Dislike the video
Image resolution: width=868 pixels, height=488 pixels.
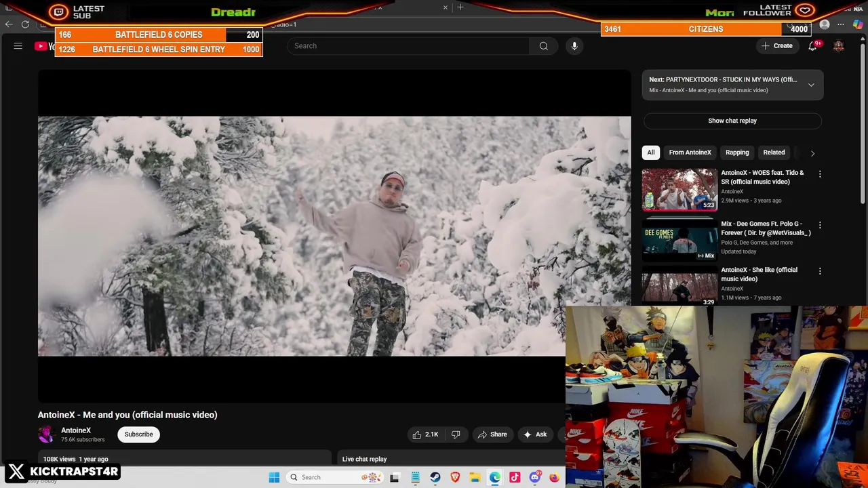pos(456,434)
